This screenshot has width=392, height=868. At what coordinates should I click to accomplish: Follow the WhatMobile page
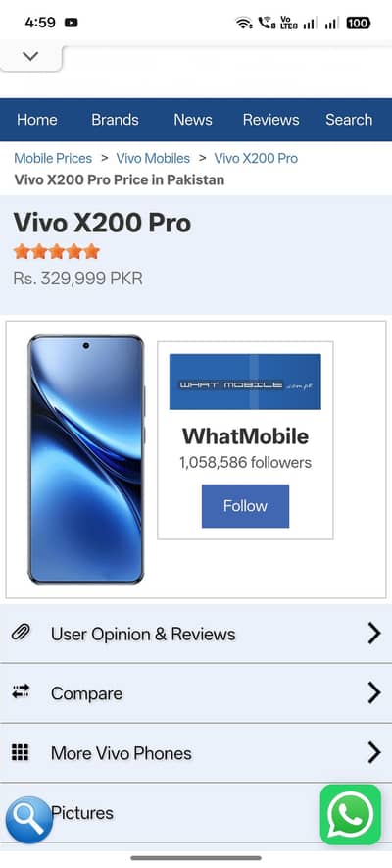click(x=245, y=506)
